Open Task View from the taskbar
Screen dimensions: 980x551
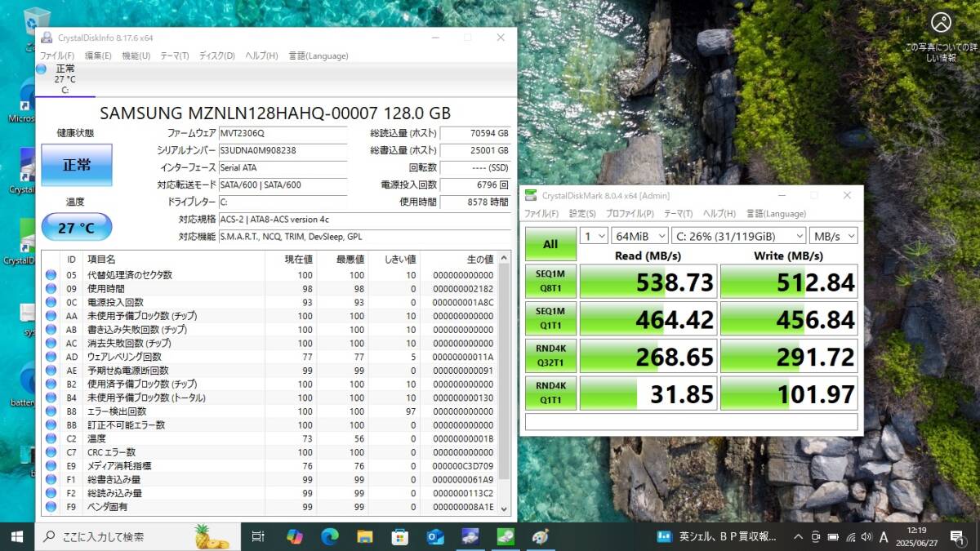point(258,536)
